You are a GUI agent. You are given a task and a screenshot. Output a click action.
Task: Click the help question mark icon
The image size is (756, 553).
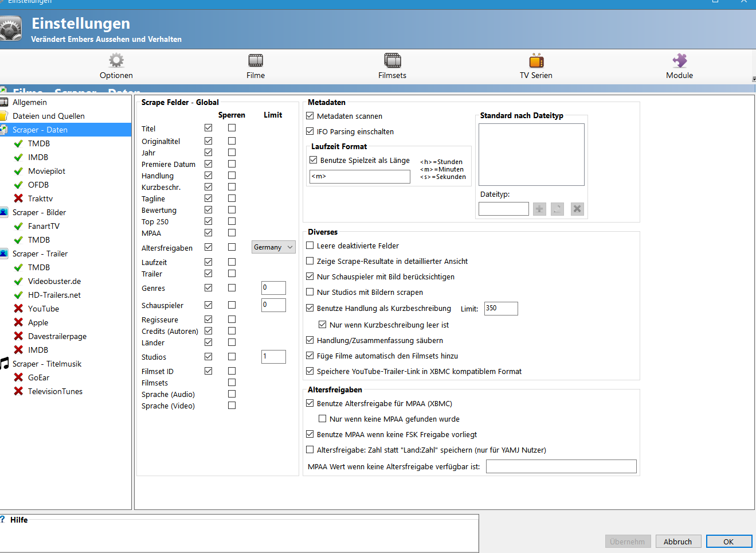coord(3,519)
